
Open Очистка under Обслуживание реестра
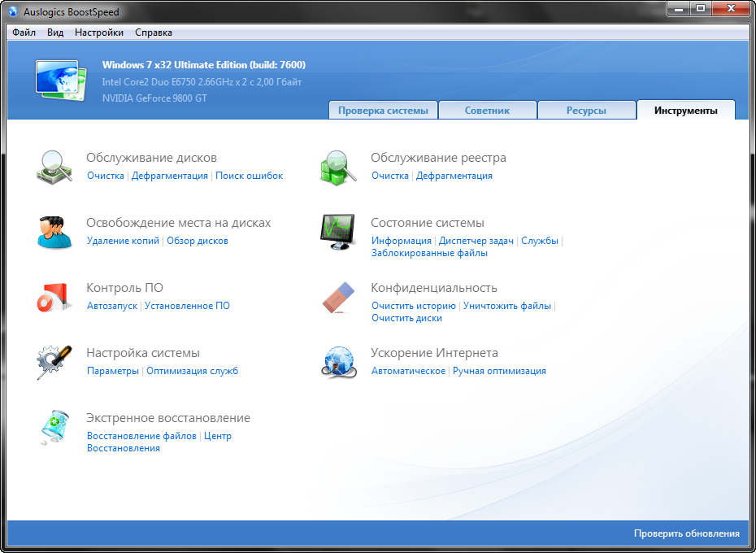pos(390,176)
